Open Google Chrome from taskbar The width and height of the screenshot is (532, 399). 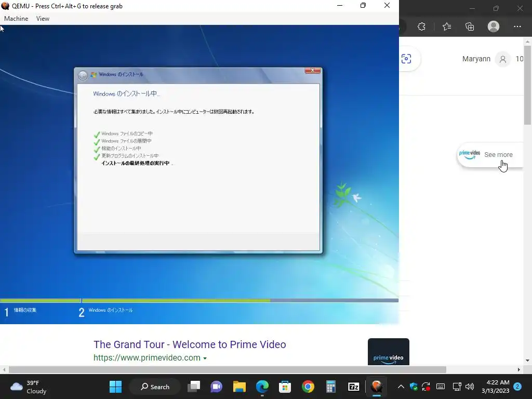point(308,387)
